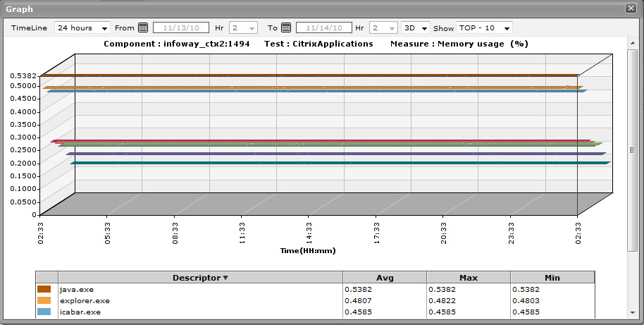Click the explorer.exe Min value 0.4803
This screenshot has height=325, width=644.
pyautogui.click(x=526, y=300)
